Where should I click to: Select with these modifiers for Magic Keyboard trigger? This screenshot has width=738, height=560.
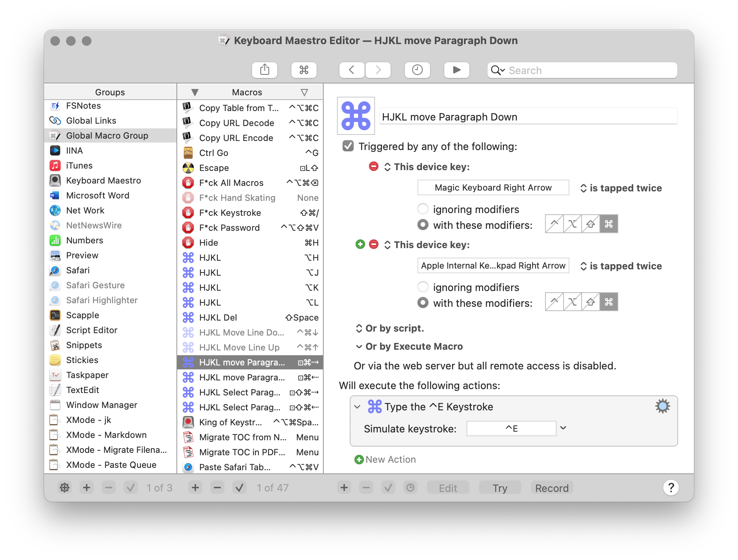pos(423,224)
